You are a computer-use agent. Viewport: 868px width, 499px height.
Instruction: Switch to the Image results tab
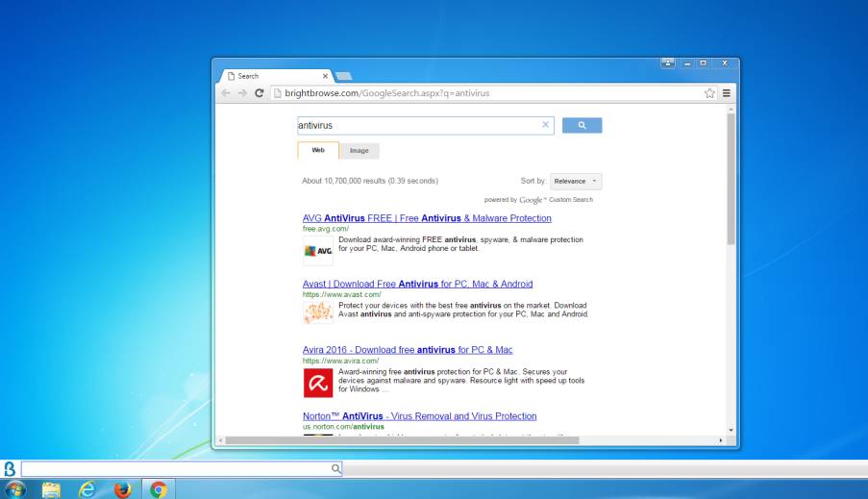click(359, 151)
